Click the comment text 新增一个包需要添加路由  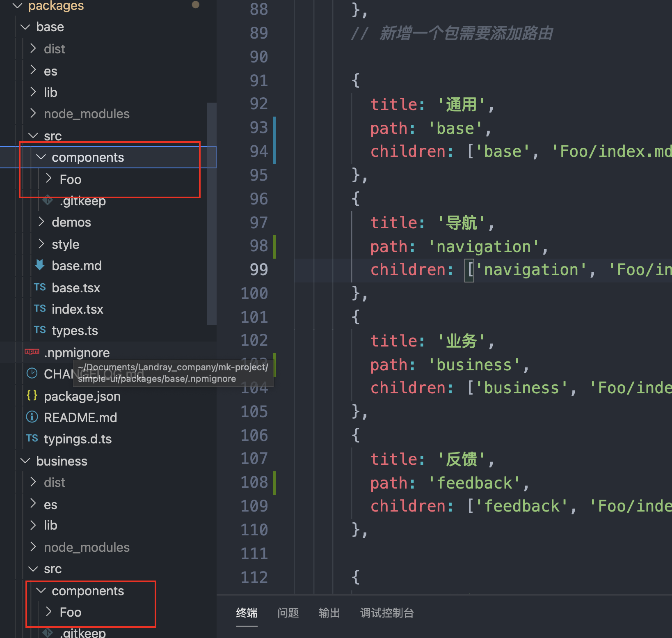pyautogui.click(x=466, y=33)
